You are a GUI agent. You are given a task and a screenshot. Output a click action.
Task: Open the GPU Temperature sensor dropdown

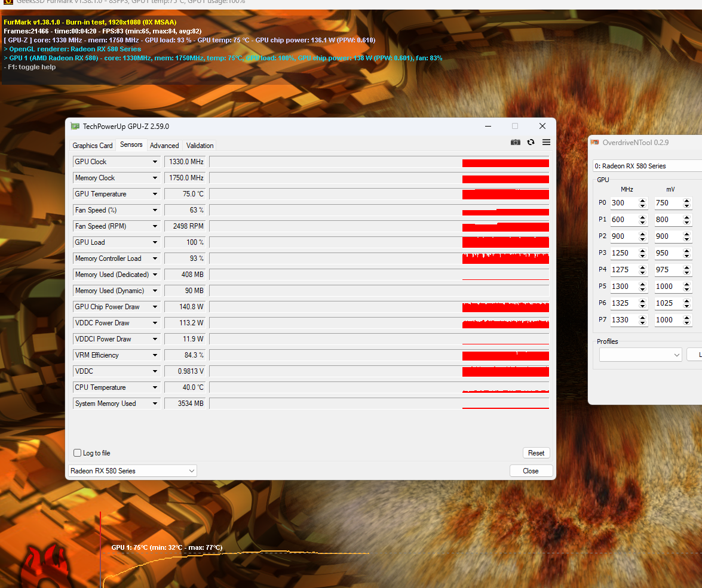pos(155,194)
